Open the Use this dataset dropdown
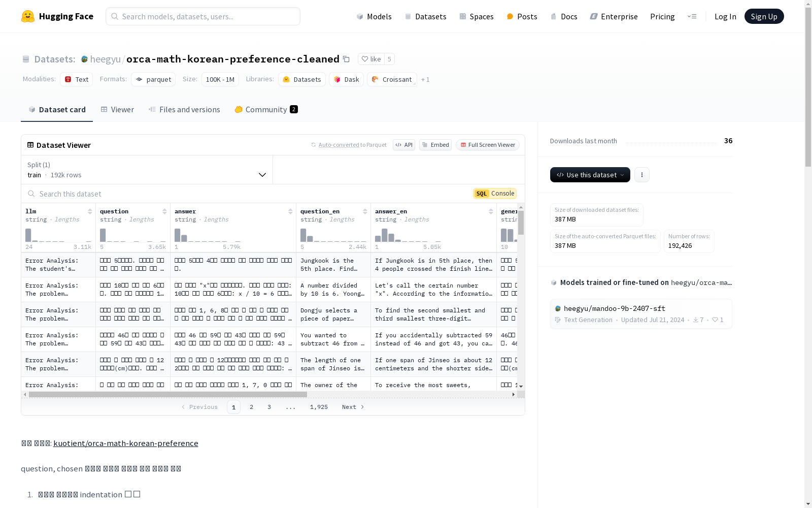The height and width of the screenshot is (508, 812). point(590,175)
